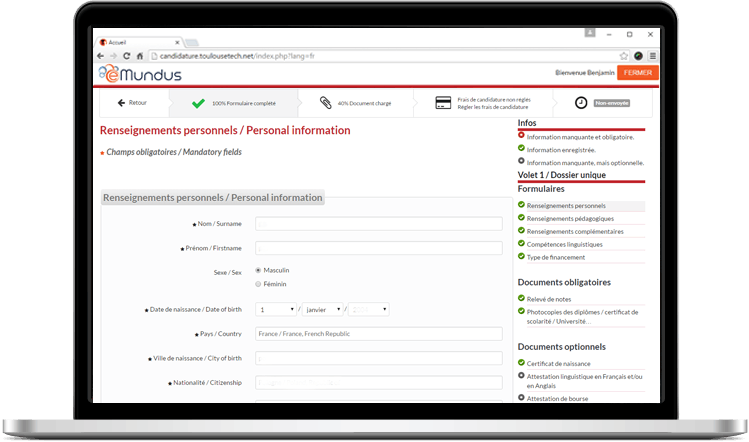
Task: Open Compétences linguistiques form in sidebar
Action: [564, 244]
